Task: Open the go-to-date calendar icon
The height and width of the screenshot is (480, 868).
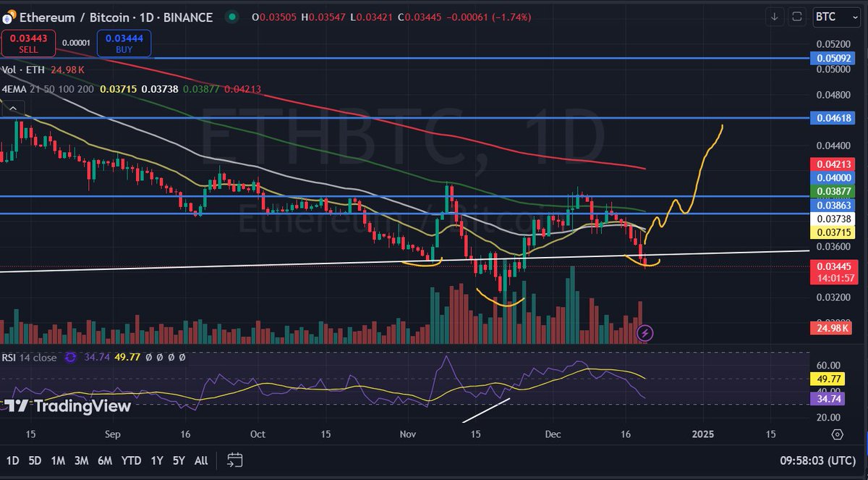Action: coord(234,460)
